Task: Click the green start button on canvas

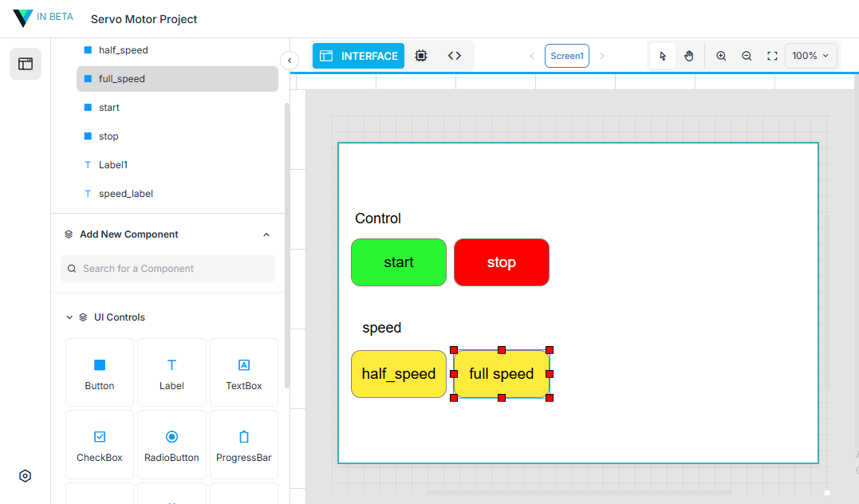Action: (399, 262)
